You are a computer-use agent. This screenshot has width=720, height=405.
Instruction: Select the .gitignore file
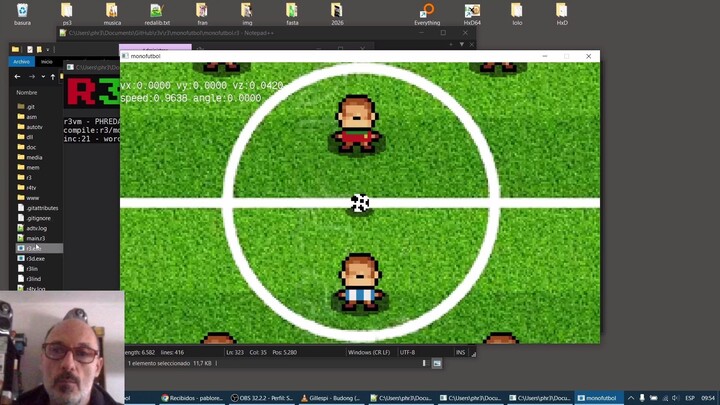(x=38, y=218)
